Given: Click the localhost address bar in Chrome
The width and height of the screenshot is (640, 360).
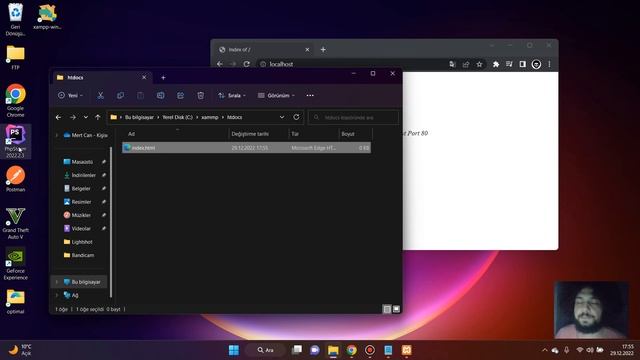Looking at the screenshot, I should tap(351, 64).
